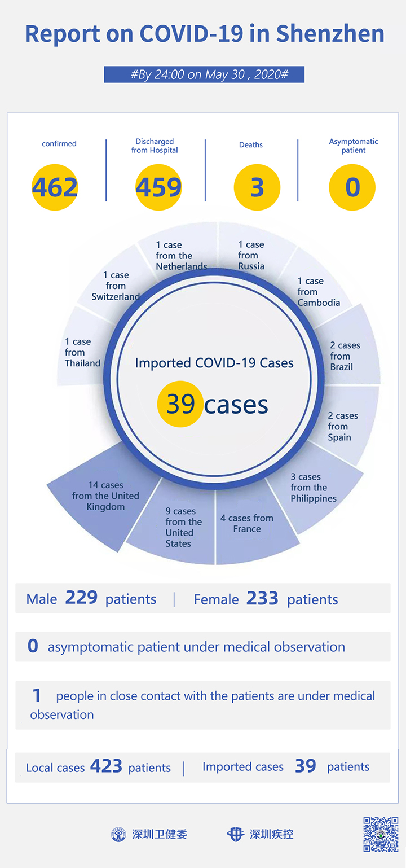The height and width of the screenshot is (868, 406).
Task: Click the Male 229 patients text
Action: pyautogui.click(x=91, y=598)
